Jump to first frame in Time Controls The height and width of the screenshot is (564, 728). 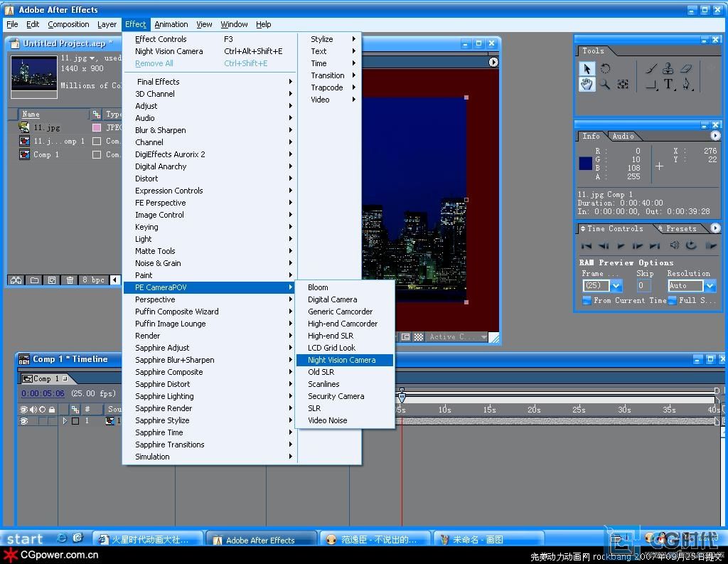coord(587,246)
